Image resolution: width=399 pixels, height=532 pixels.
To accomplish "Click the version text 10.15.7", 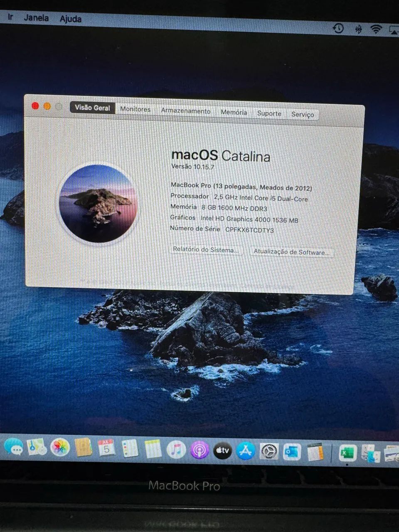I will [204, 167].
